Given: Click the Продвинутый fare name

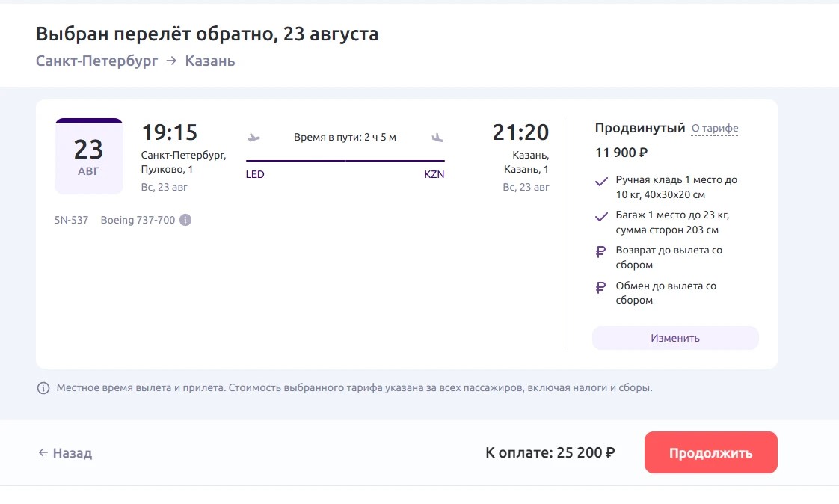Looking at the screenshot, I should (x=640, y=128).
